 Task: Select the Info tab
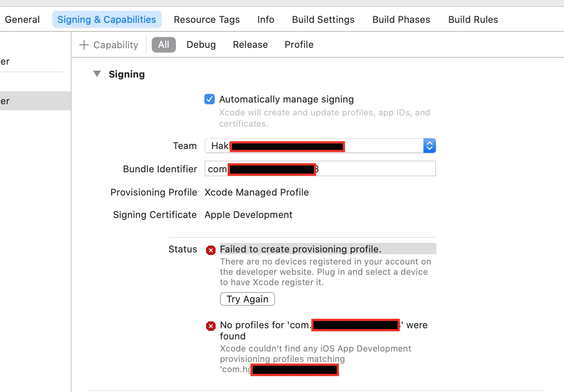[266, 20]
